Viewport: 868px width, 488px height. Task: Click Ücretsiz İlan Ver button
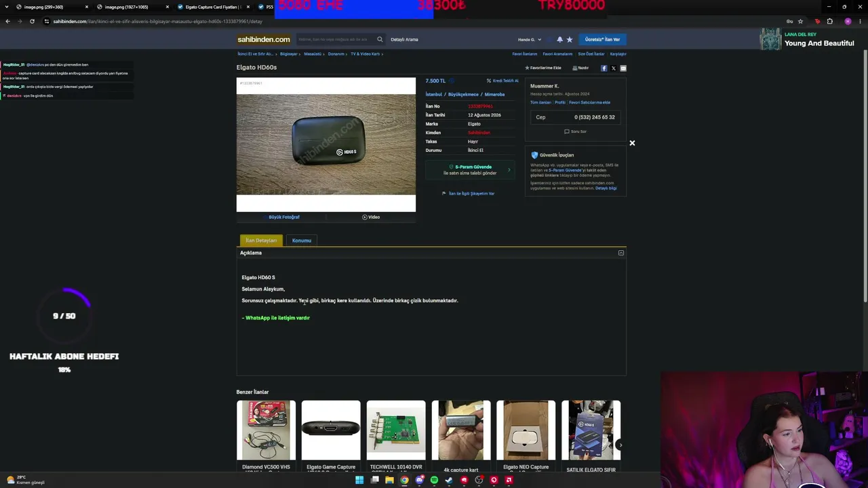(x=602, y=39)
